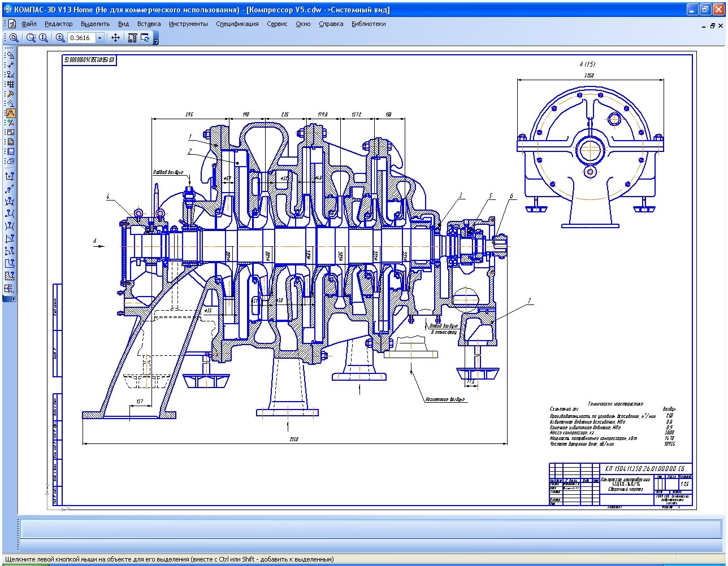The width and height of the screenshot is (728, 566).
Task: Toggle the highlighted Measurements panel button
Action: [10, 113]
